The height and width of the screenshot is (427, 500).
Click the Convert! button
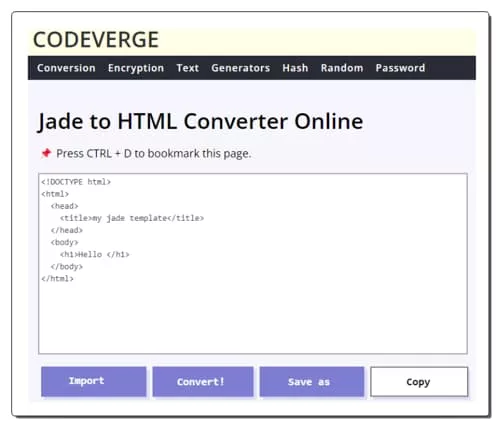click(x=203, y=381)
